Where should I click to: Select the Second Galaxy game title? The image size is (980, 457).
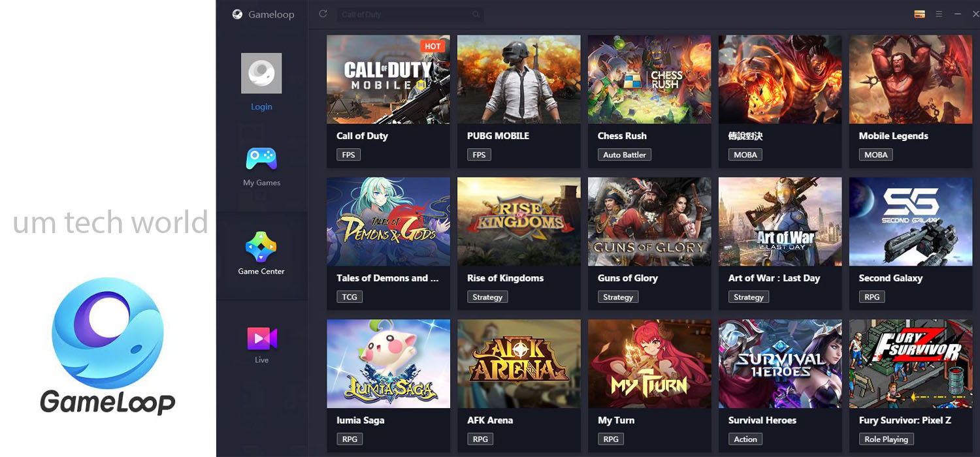tap(890, 278)
